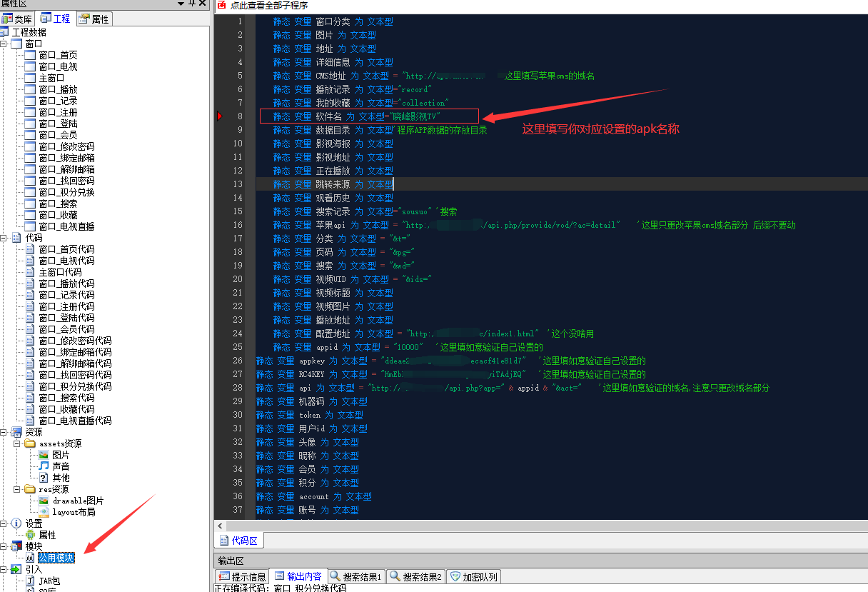Click the 公用模块 module icon
This screenshot has width=868, height=592.
coord(30,558)
